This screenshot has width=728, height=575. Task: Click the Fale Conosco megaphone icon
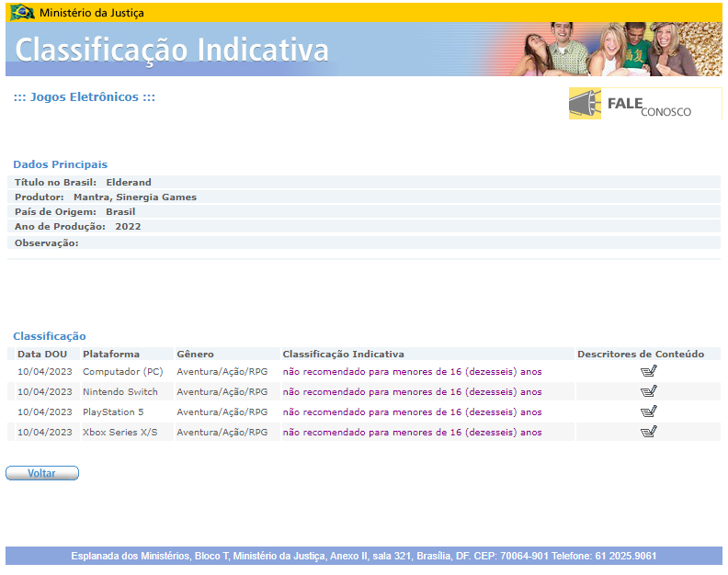(585, 104)
